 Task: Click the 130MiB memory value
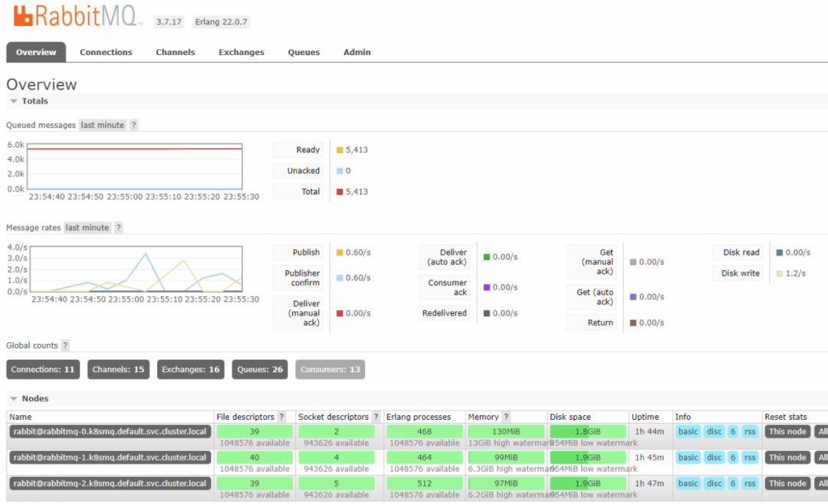tap(506, 432)
